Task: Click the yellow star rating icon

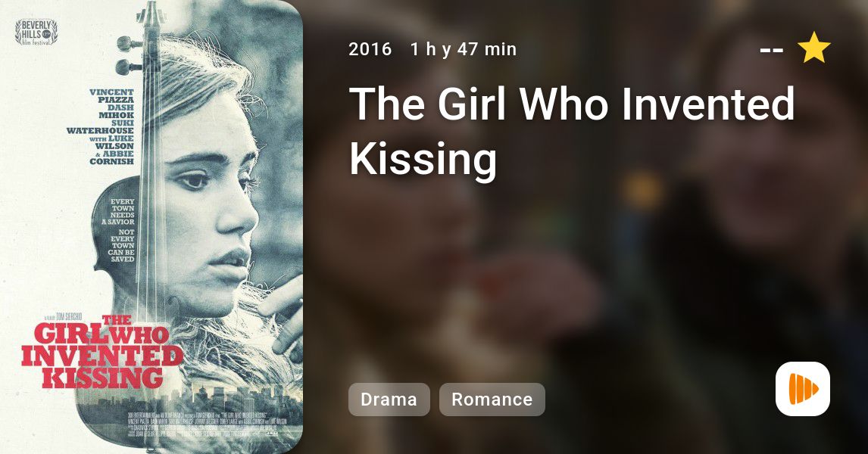Action: coord(813,48)
